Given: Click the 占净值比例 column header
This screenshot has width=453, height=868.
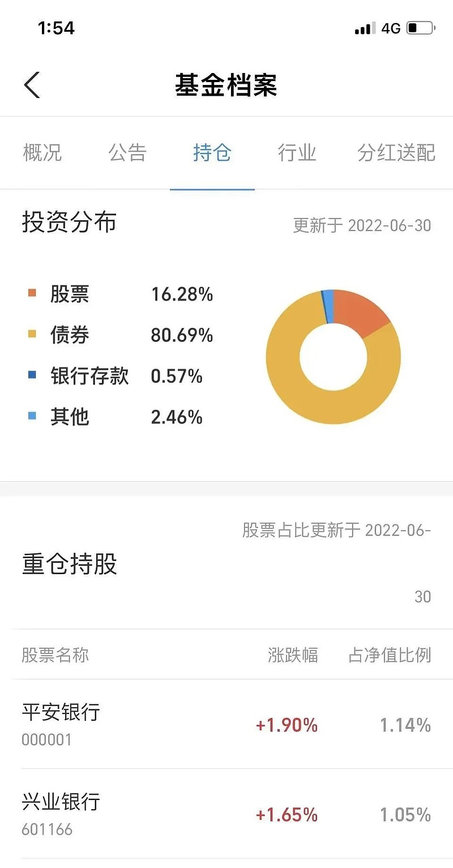Looking at the screenshot, I should [390, 655].
